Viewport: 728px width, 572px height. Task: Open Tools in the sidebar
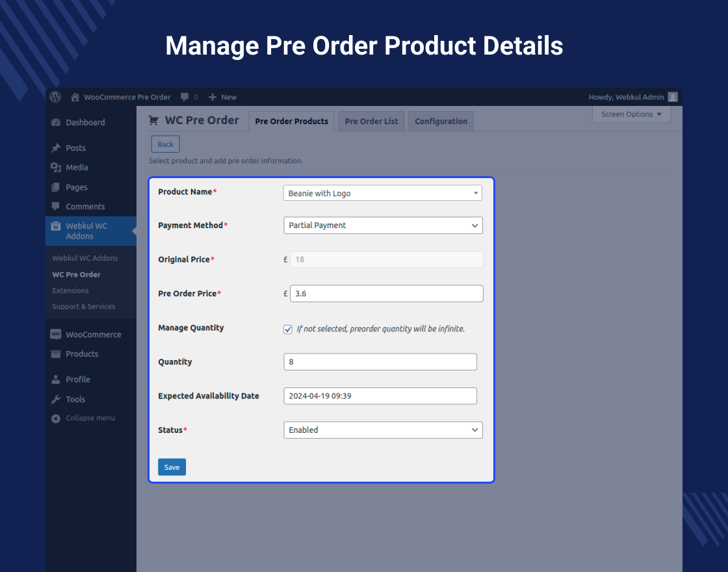pyautogui.click(x=75, y=399)
